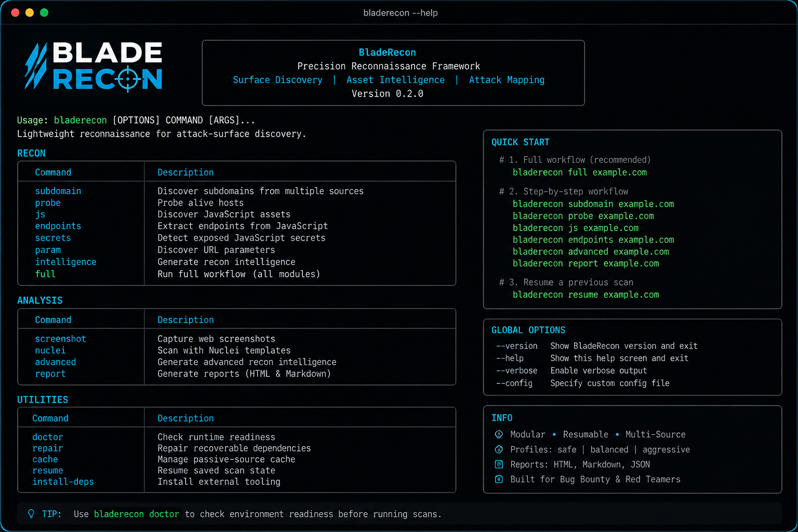Viewport: 798px width, 532px height.
Task: Maximize the window using the green button
Action: 44,12
